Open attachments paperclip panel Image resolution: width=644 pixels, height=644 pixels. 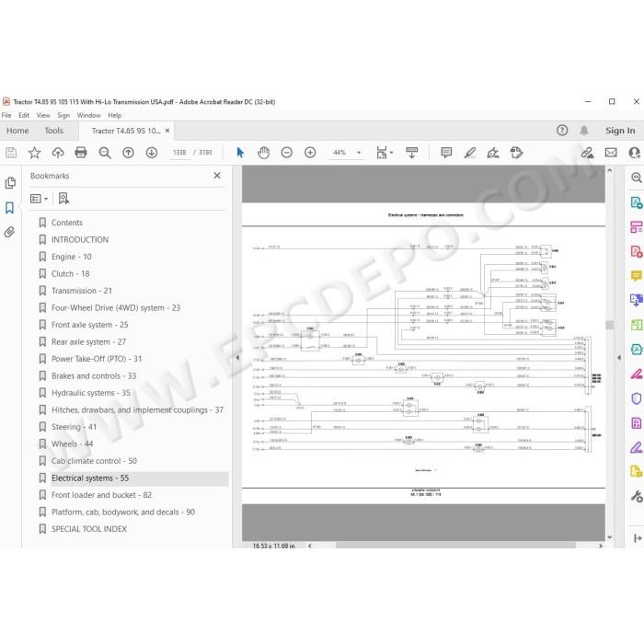(x=9, y=232)
